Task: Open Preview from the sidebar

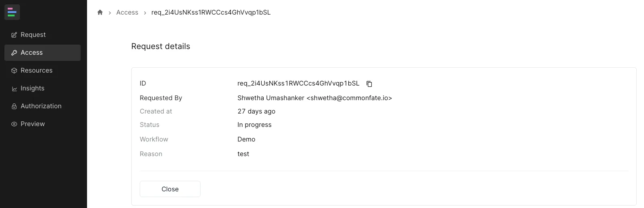Action: point(33,124)
